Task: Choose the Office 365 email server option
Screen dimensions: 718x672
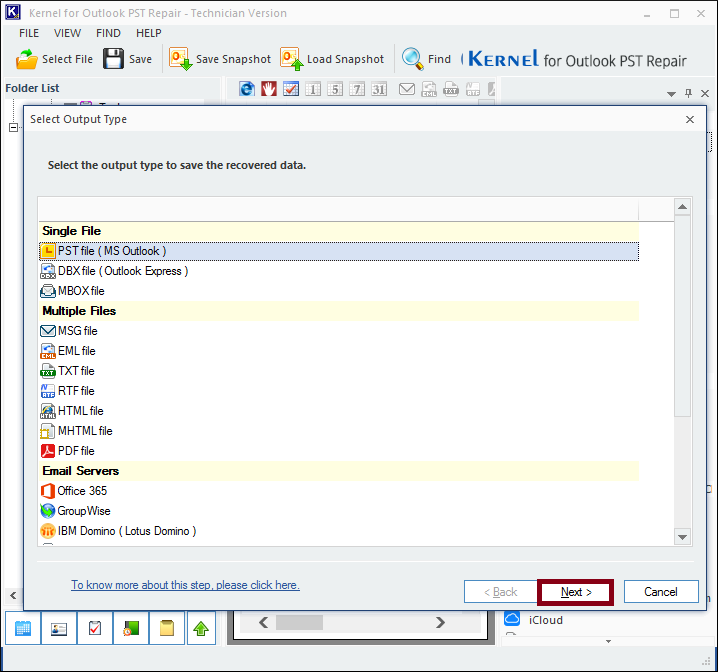Action: point(82,491)
